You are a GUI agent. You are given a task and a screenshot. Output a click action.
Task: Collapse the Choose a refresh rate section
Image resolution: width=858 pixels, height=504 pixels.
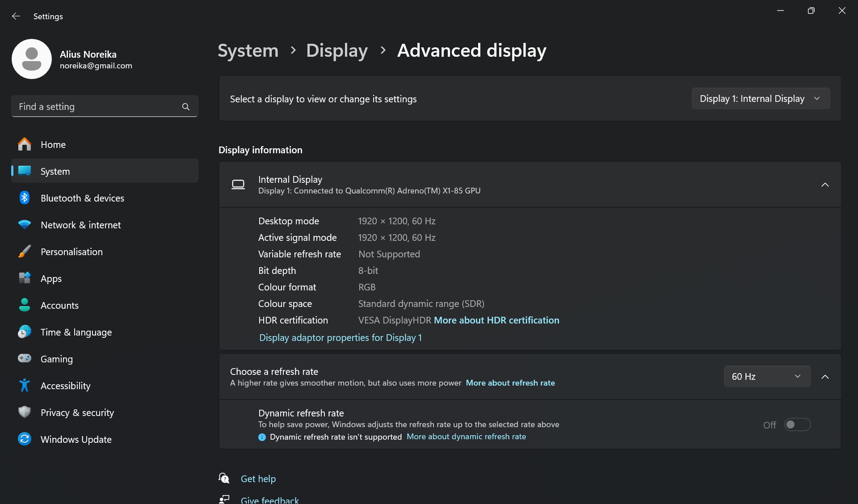click(825, 377)
